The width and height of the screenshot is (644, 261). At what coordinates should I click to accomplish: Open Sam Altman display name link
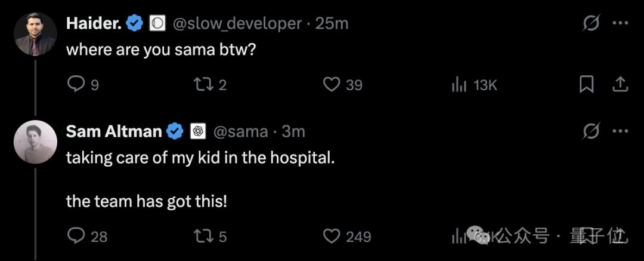click(x=114, y=131)
